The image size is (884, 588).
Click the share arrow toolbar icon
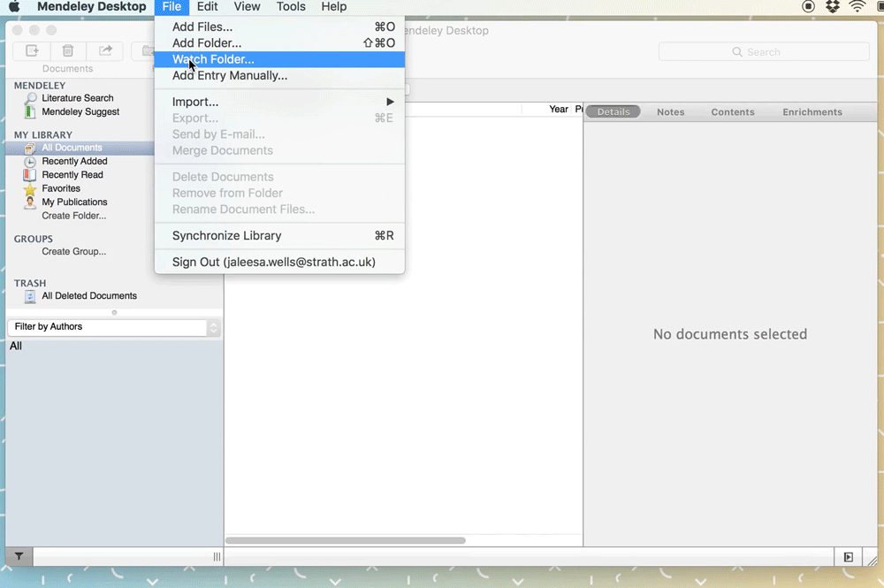(x=105, y=50)
